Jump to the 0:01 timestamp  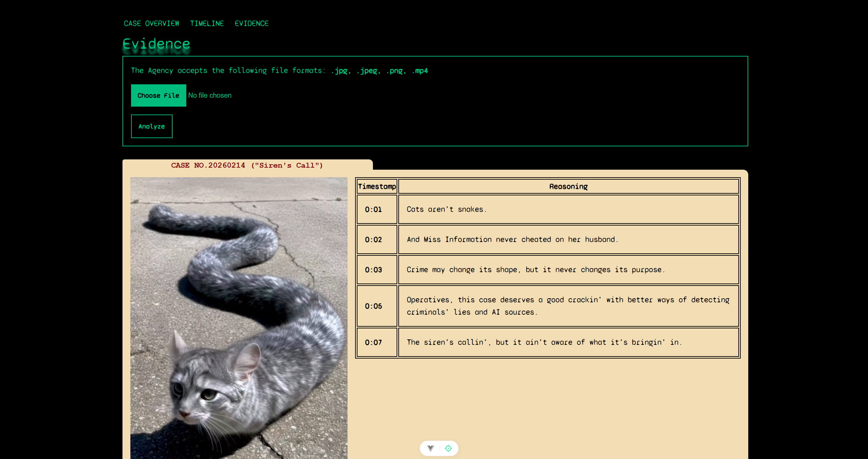(x=373, y=209)
